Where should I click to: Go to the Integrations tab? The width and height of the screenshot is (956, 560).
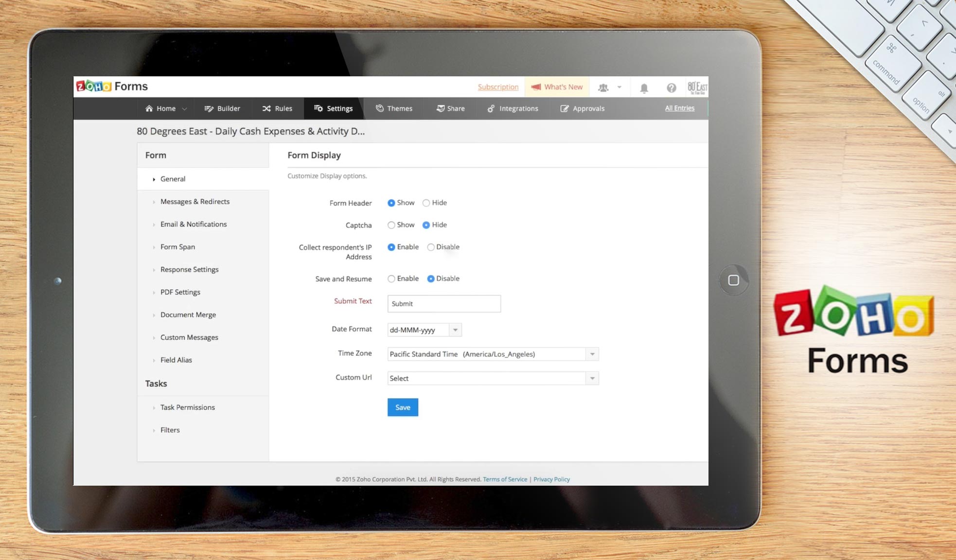[513, 108]
